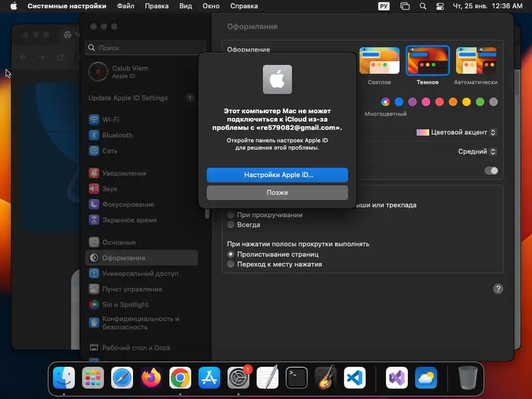Open App Store from the Dock
532x399 pixels.
pyautogui.click(x=209, y=378)
